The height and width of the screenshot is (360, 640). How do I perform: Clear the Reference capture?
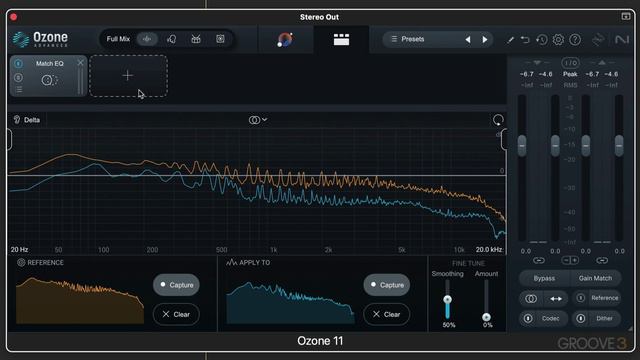[176, 314]
